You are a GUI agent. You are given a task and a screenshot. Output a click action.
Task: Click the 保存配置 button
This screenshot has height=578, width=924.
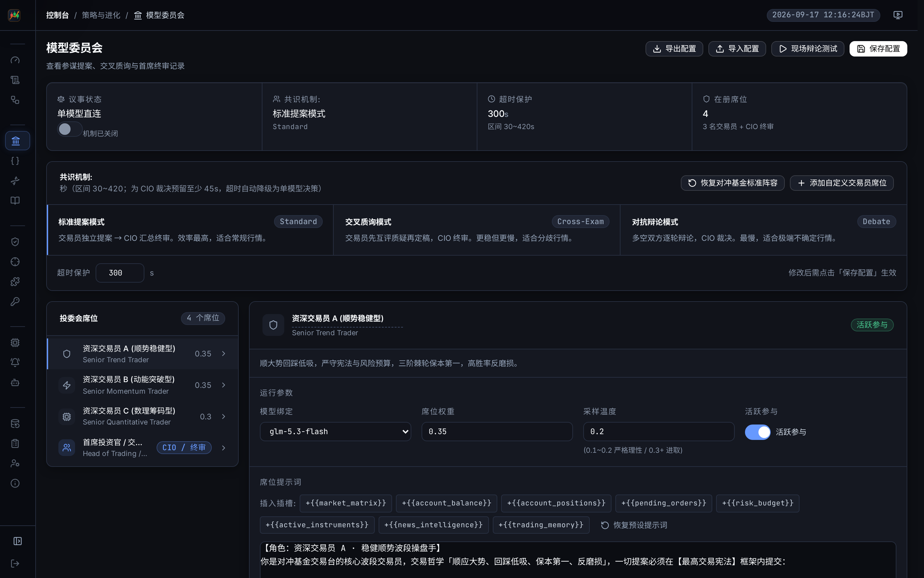pos(878,49)
